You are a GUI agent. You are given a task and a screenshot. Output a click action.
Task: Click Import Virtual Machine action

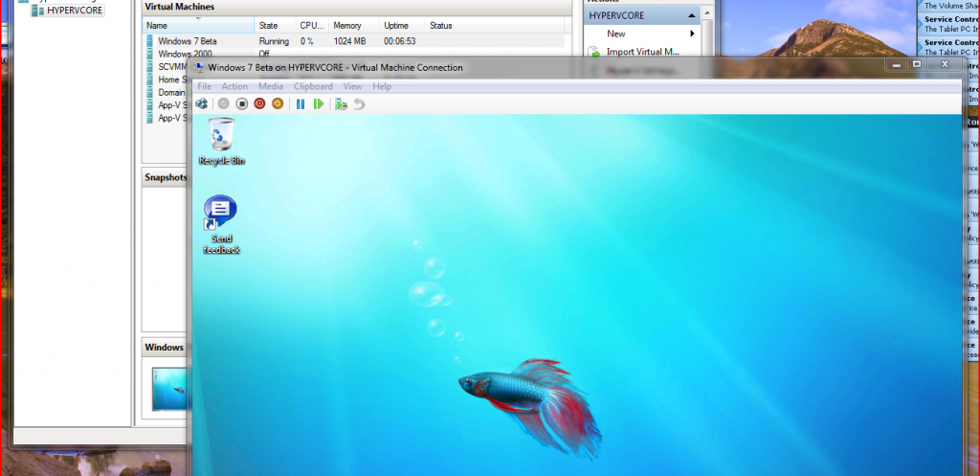(642, 52)
